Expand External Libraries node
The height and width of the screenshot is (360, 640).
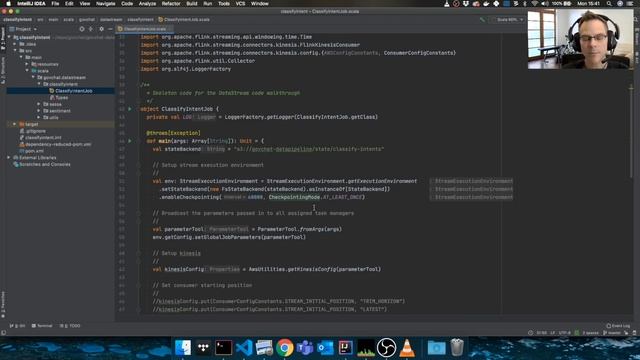point(9,158)
